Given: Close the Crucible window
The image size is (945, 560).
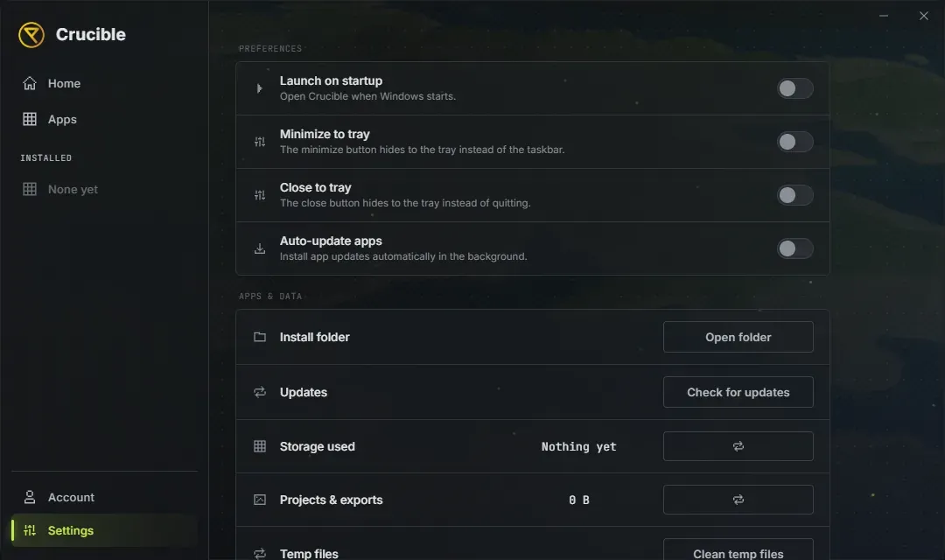Looking at the screenshot, I should tap(924, 16).
